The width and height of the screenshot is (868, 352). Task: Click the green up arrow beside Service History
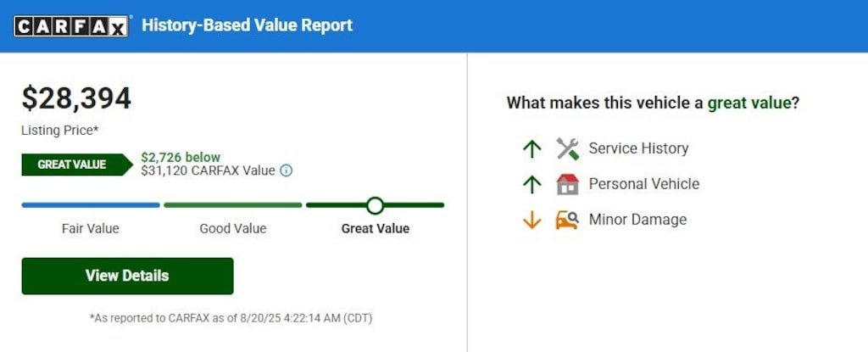pyautogui.click(x=532, y=148)
